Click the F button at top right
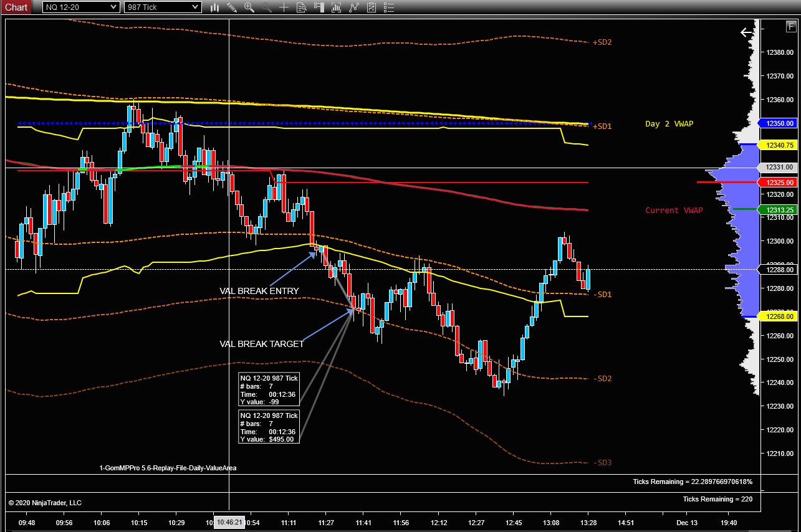Screen dimensions: 801x532 click(791, 26)
